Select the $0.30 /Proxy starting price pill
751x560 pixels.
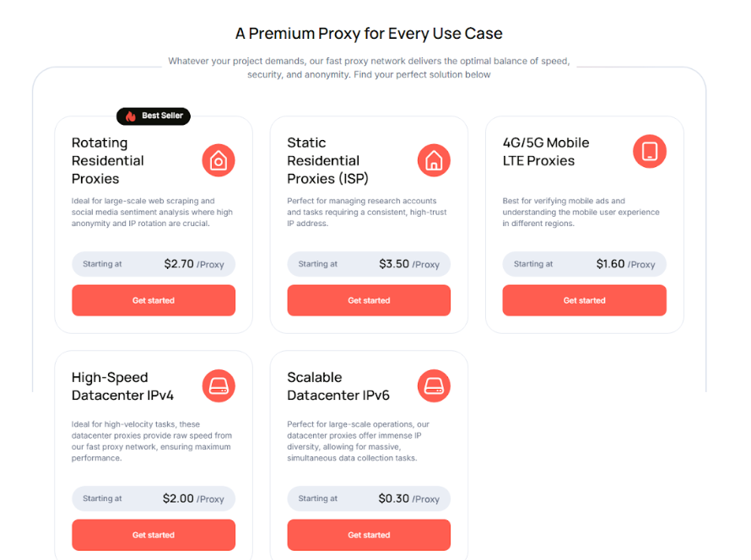(x=369, y=498)
